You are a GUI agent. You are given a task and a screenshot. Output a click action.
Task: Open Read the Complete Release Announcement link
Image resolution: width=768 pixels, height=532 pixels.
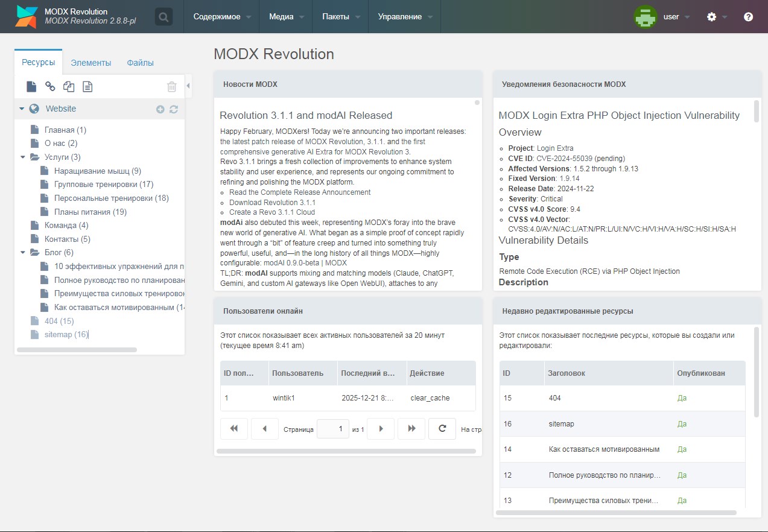[x=300, y=192]
